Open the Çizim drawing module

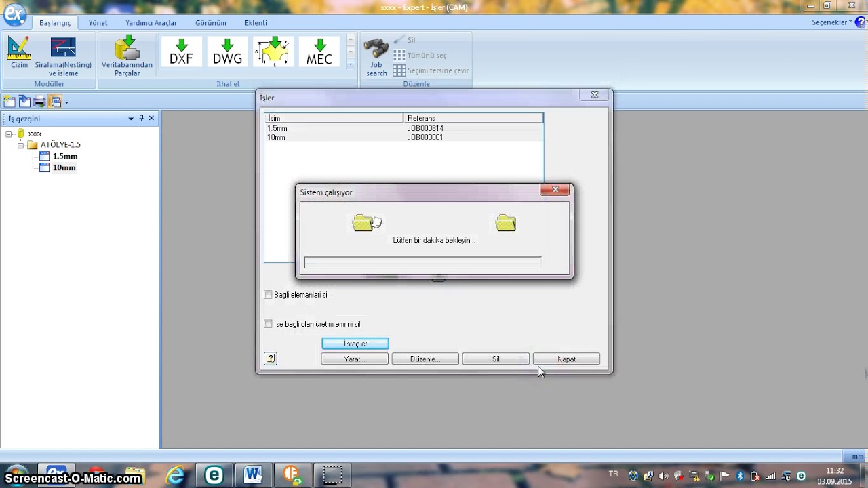(x=19, y=54)
